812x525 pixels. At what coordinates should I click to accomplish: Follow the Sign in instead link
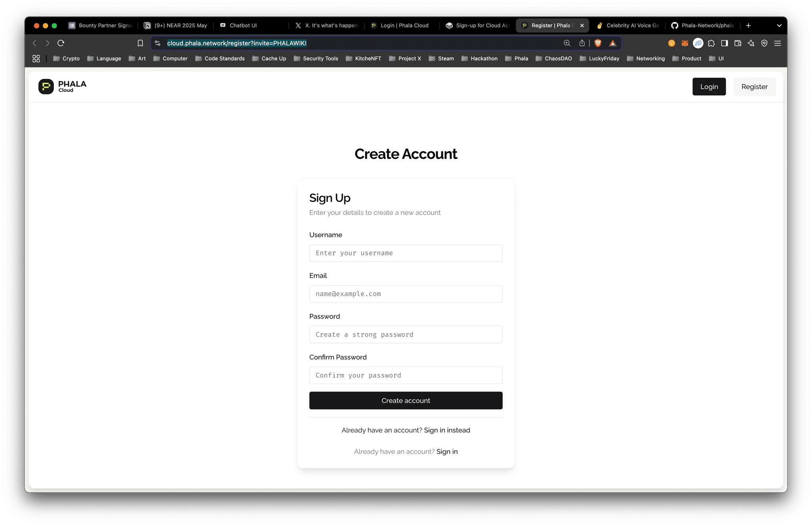click(x=447, y=430)
